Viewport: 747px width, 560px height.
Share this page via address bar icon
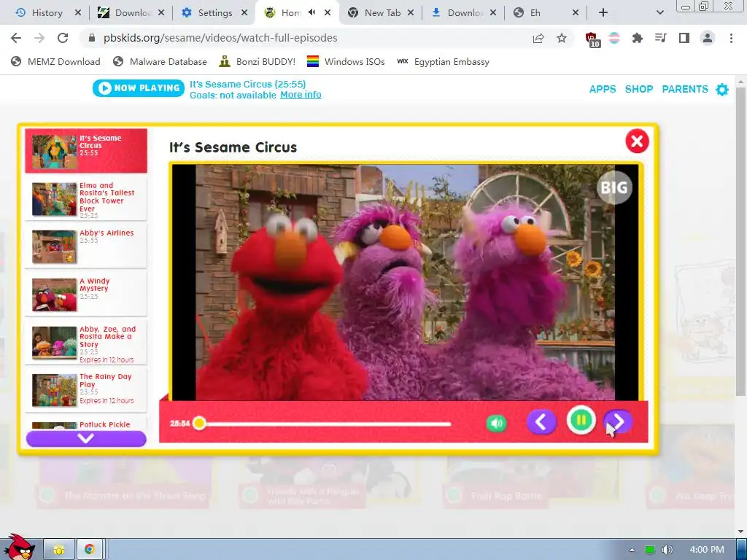click(x=538, y=38)
